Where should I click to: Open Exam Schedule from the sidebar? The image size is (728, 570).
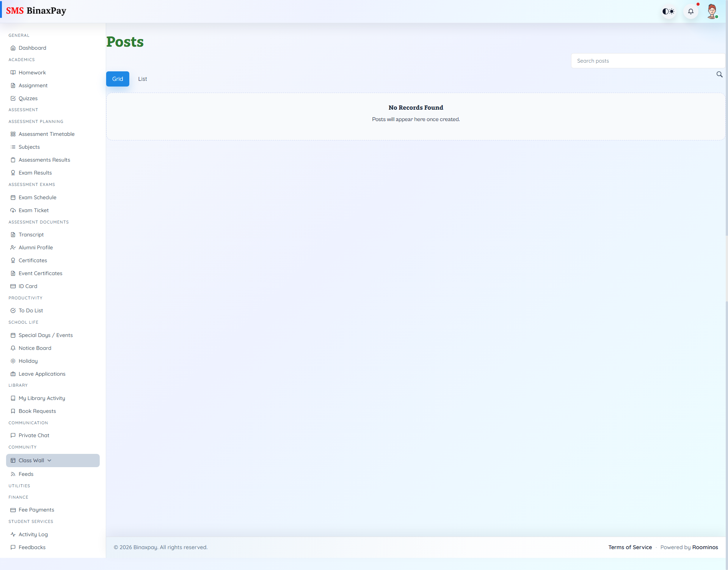(x=38, y=197)
